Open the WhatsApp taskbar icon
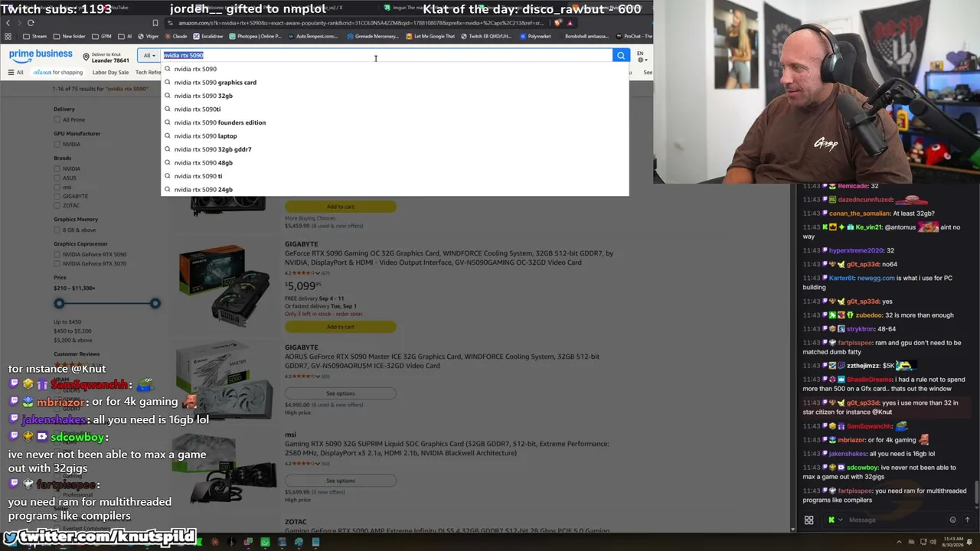This screenshot has width=980, height=551. point(265,543)
